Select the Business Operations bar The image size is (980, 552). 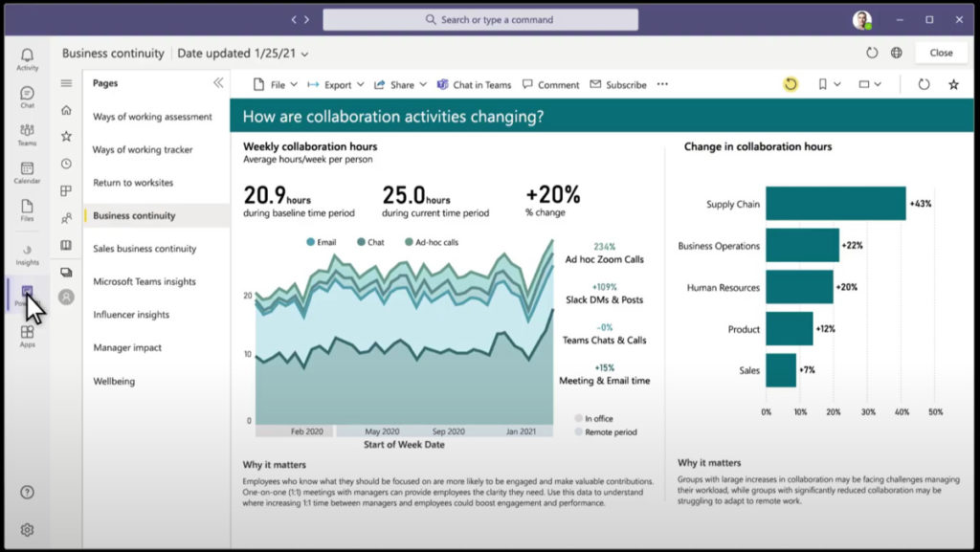803,246
